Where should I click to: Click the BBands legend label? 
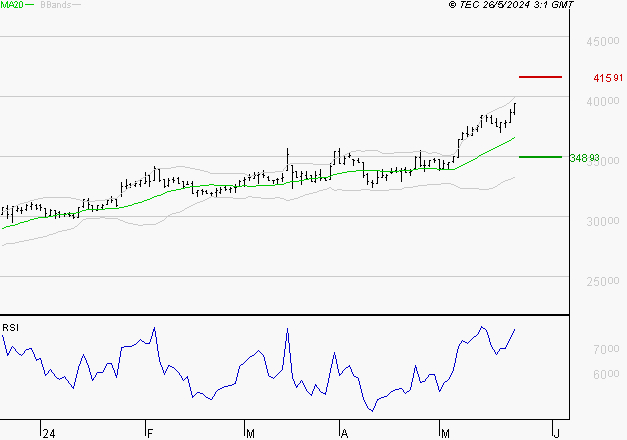pos(56,5)
